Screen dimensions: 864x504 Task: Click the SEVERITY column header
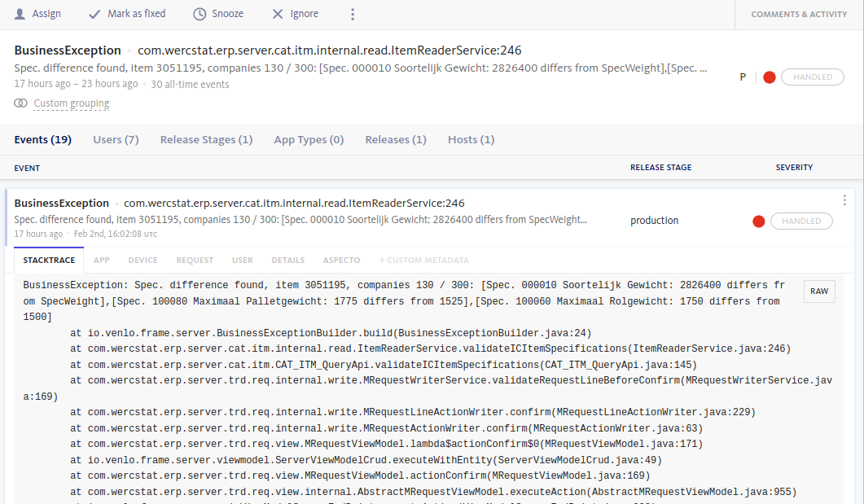(x=794, y=168)
